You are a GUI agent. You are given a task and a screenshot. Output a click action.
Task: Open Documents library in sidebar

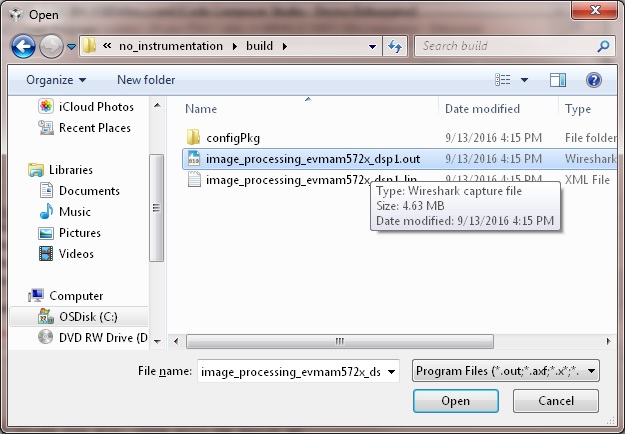click(x=88, y=191)
